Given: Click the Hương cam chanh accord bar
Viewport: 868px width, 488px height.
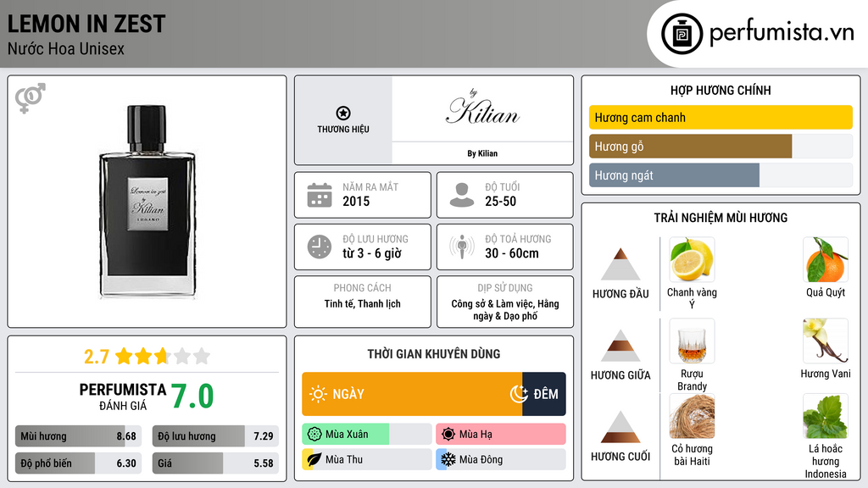Looking at the screenshot, I should coord(720,118).
